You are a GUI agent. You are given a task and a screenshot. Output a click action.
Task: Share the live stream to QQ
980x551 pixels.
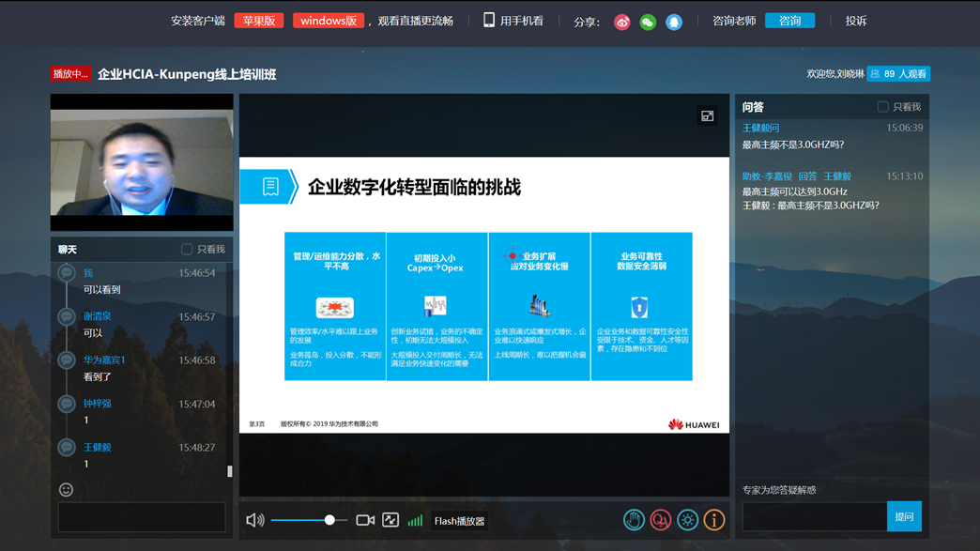click(674, 22)
